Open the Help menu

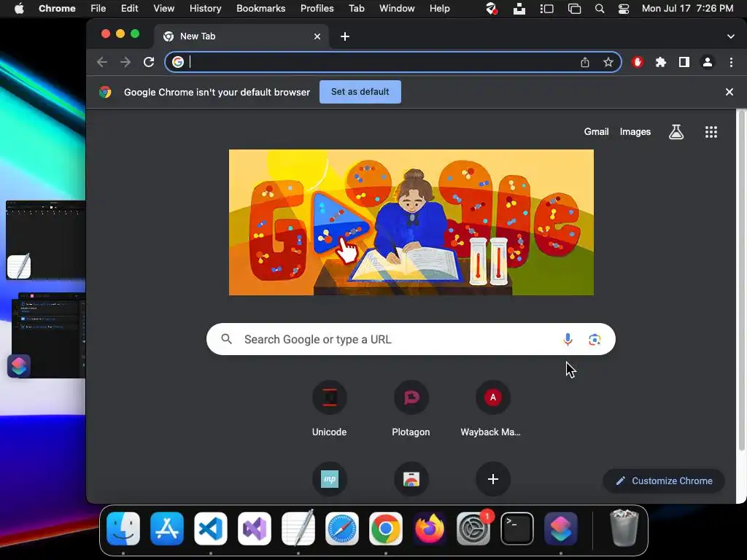(x=439, y=9)
